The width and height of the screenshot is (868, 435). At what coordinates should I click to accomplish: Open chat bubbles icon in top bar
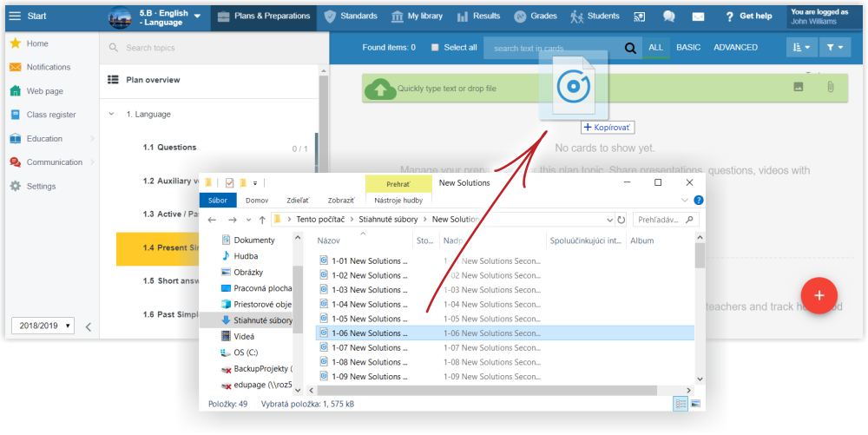(668, 16)
